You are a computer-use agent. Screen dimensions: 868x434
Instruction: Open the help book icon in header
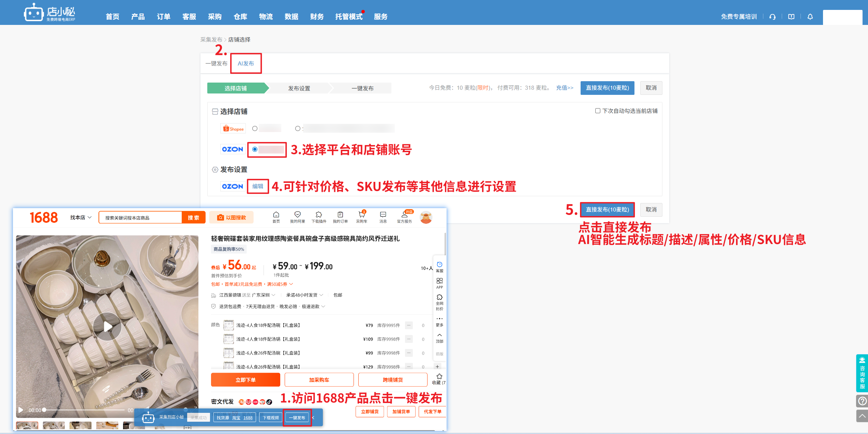[x=791, y=17]
